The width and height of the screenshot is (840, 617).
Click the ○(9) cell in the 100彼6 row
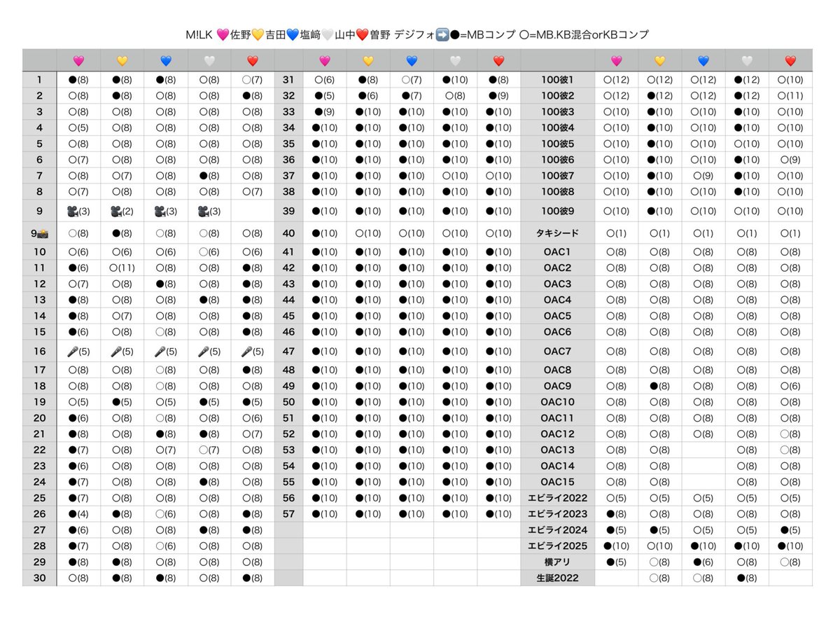[790, 160]
